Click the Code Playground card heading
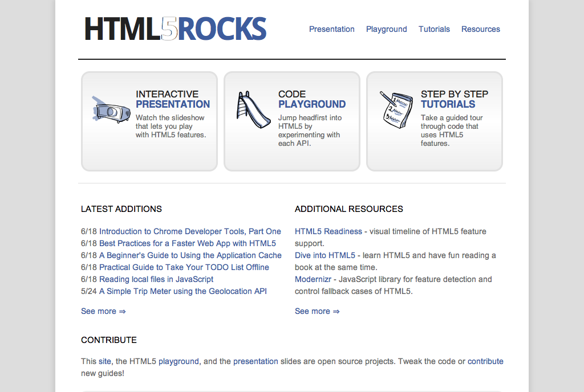Screen dimensions: 584x392 coord(312,99)
